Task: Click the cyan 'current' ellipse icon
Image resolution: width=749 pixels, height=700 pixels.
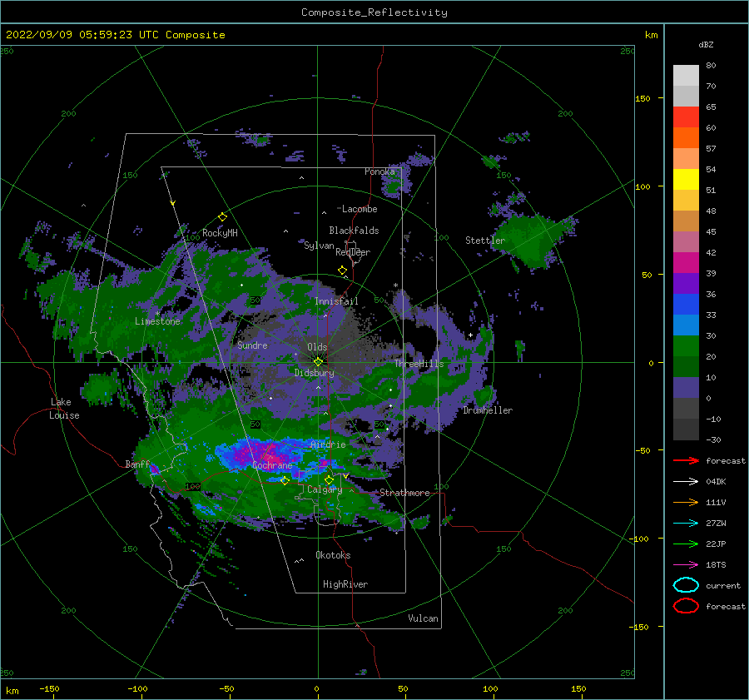Action: click(686, 585)
